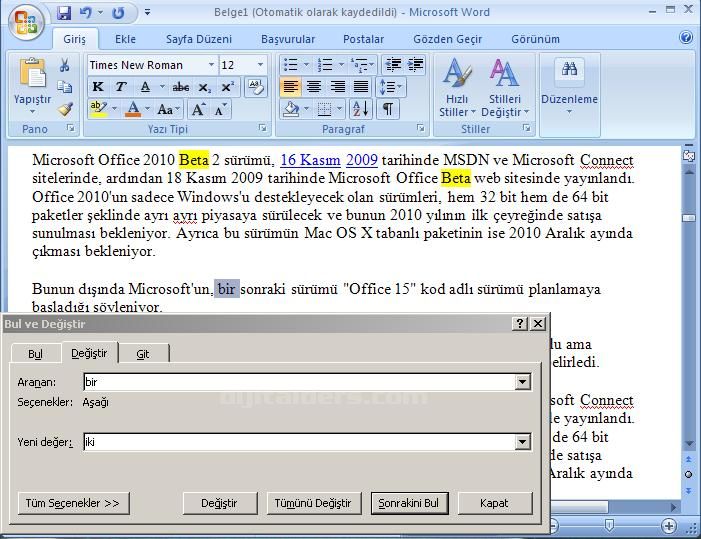701x539 pixels.
Task: Click the shading paint bucket
Action: [x=291, y=109]
